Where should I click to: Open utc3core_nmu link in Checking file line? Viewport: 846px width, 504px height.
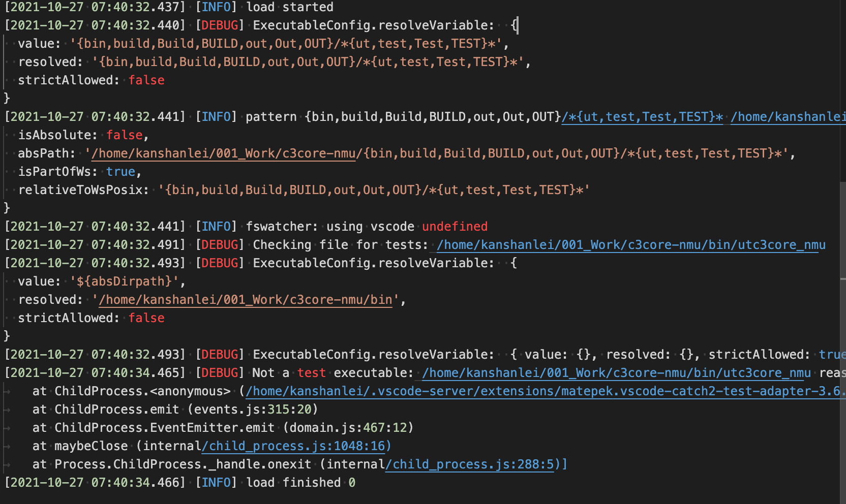click(x=631, y=245)
